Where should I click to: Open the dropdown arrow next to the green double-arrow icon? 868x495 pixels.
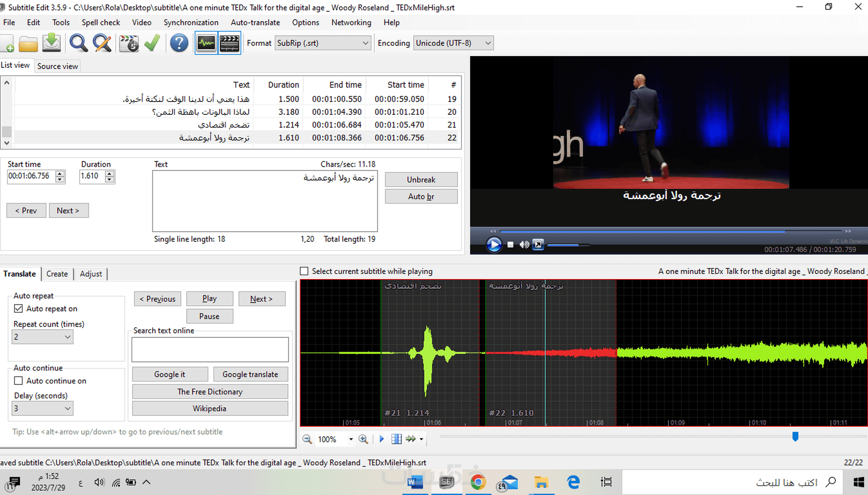coord(421,439)
